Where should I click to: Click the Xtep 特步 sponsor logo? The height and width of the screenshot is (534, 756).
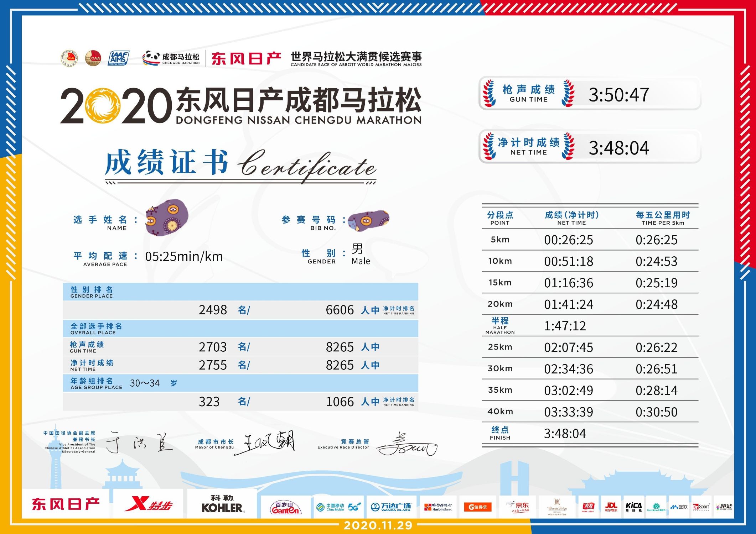(x=149, y=504)
